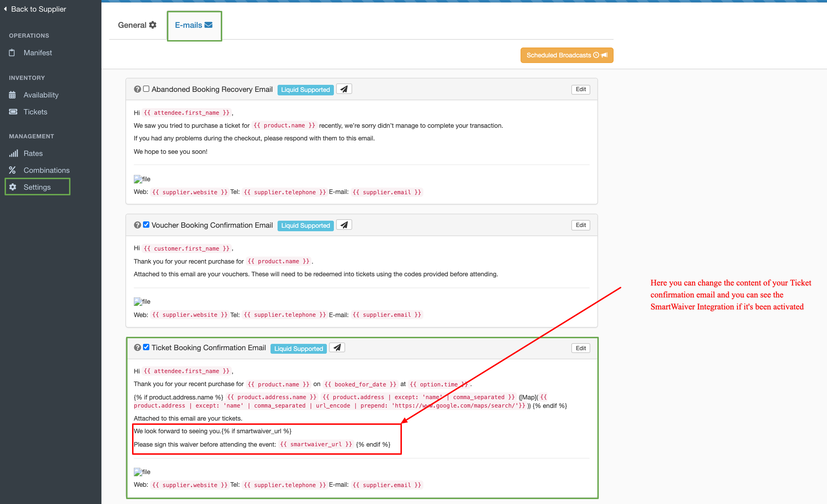Open Availability in the sidebar
The width and height of the screenshot is (827, 504).
(41, 95)
